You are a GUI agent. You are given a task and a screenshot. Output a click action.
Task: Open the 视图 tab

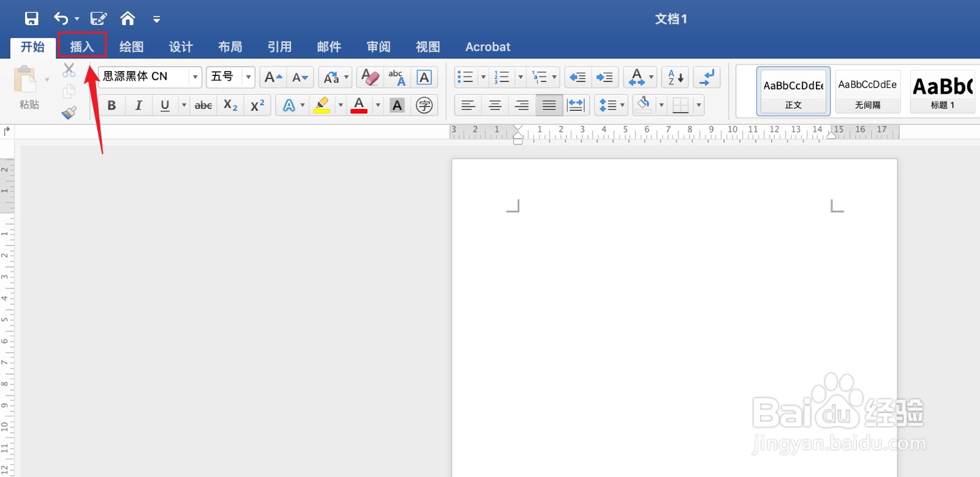pyautogui.click(x=428, y=47)
